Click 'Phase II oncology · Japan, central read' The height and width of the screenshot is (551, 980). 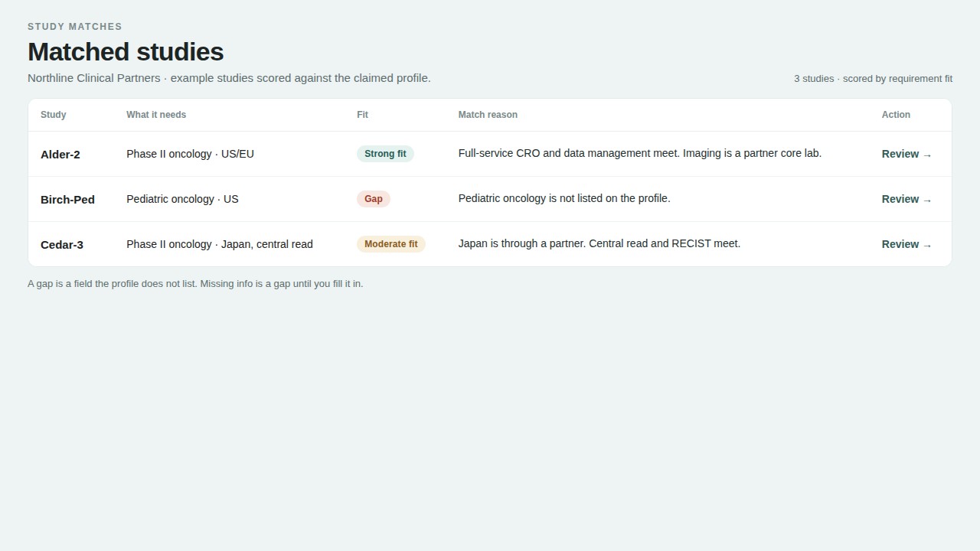(x=220, y=244)
